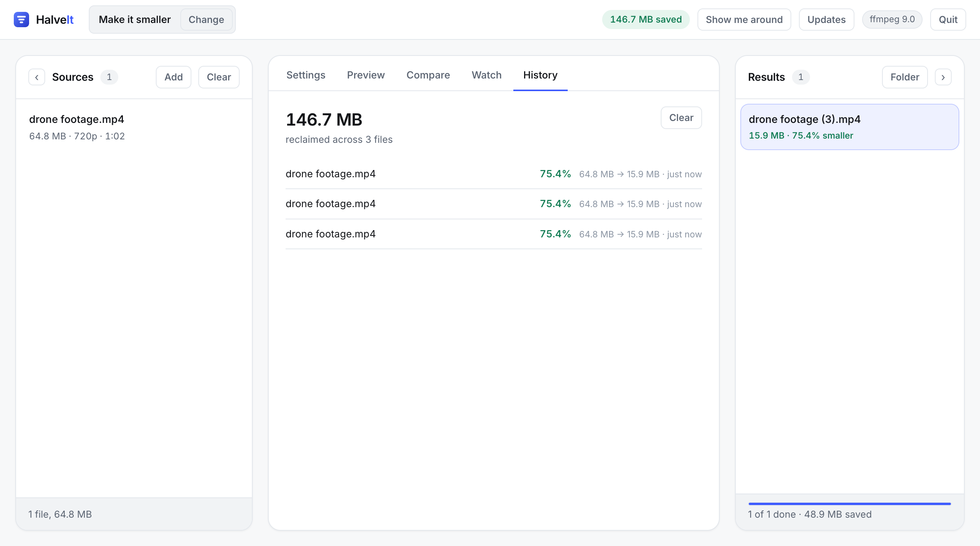This screenshot has width=980, height=546.
Task: Select the first drone footage.mp4 history row
Action: pyautogui.click(x=493, y=174)
